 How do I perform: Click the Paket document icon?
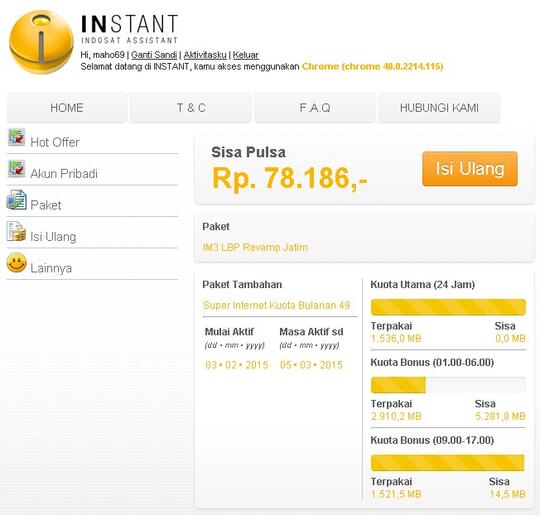(x=17, y=200)
